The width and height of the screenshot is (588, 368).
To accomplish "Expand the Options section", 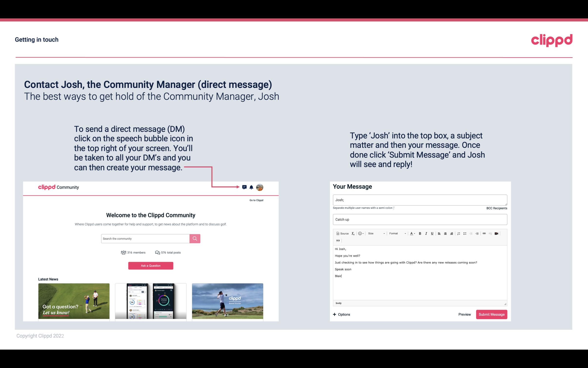I will click(341, 315).
